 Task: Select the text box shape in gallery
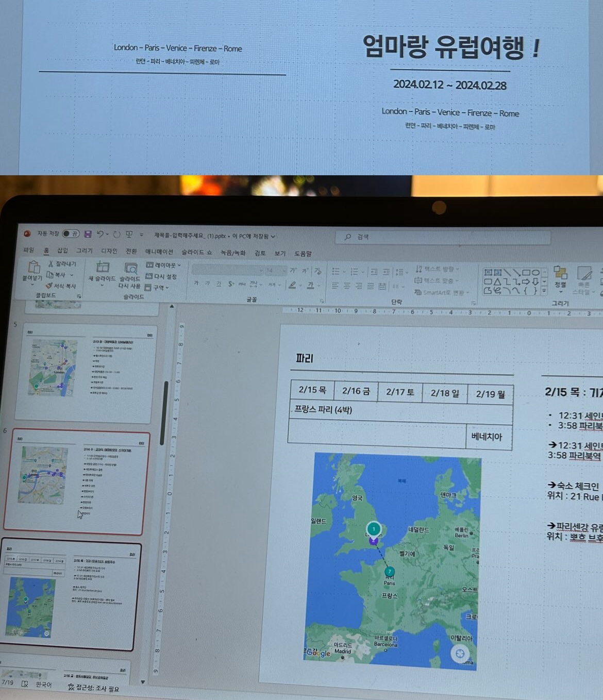tap(488, 272)
